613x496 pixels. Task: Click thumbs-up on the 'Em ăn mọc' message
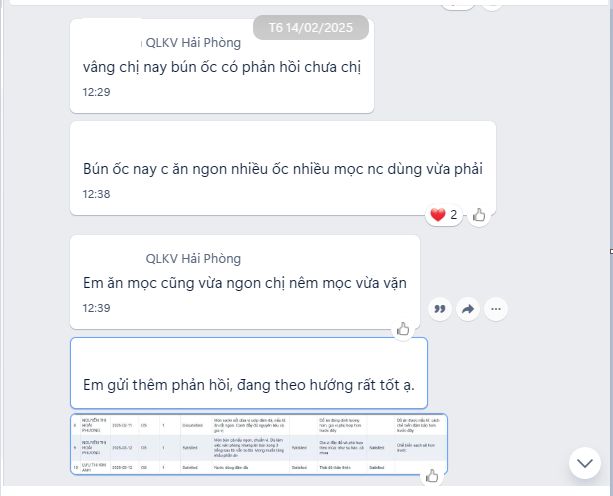[403, 329]
